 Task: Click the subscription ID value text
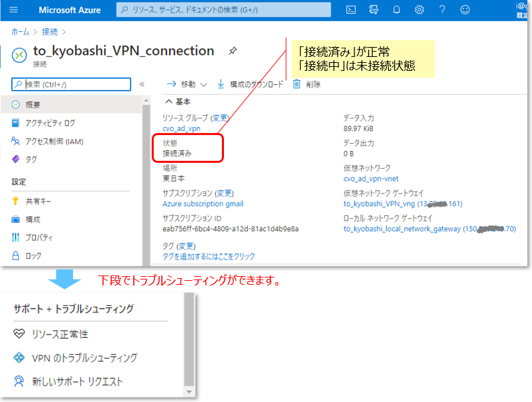click(x=231, y=229)
